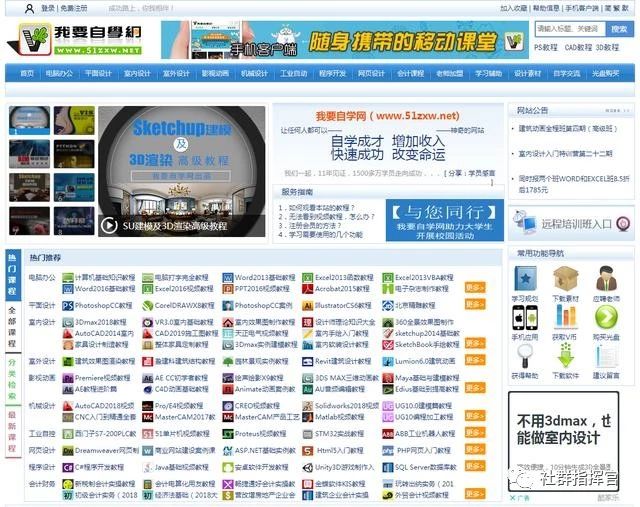The width and height of the screenshot is (640, 507).
Task: Click the 更多 button in 平面设计 row
Action: pyautogui.click(x=475, y=304)
